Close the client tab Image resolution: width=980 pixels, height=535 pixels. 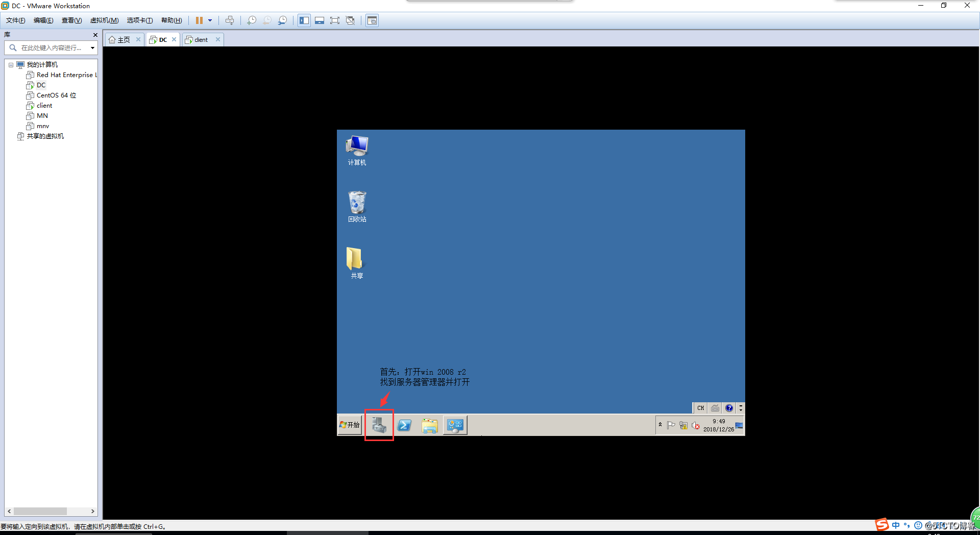coord(218,39)
